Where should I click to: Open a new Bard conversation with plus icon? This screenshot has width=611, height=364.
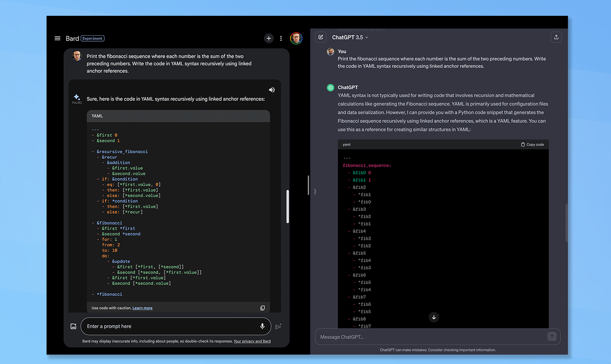(x=268, y=38)
